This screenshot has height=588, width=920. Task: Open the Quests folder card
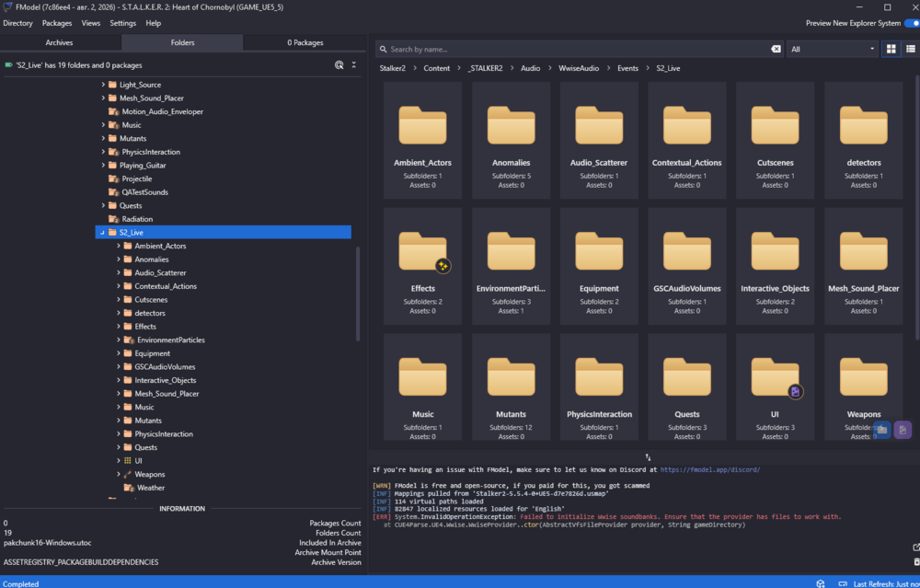(687, 387)
